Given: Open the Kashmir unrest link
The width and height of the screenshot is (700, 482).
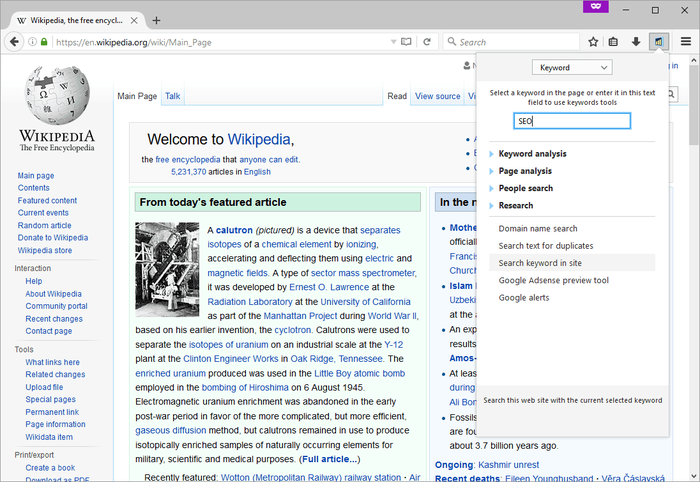Looking at the screenshot, I should click(508, 465).
